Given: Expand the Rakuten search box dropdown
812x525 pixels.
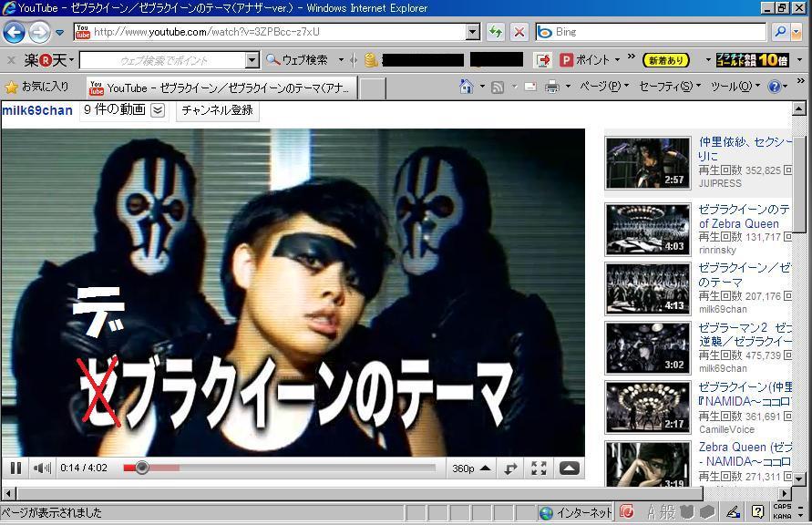Looking at the screenshot, I should tap(252, 60).
